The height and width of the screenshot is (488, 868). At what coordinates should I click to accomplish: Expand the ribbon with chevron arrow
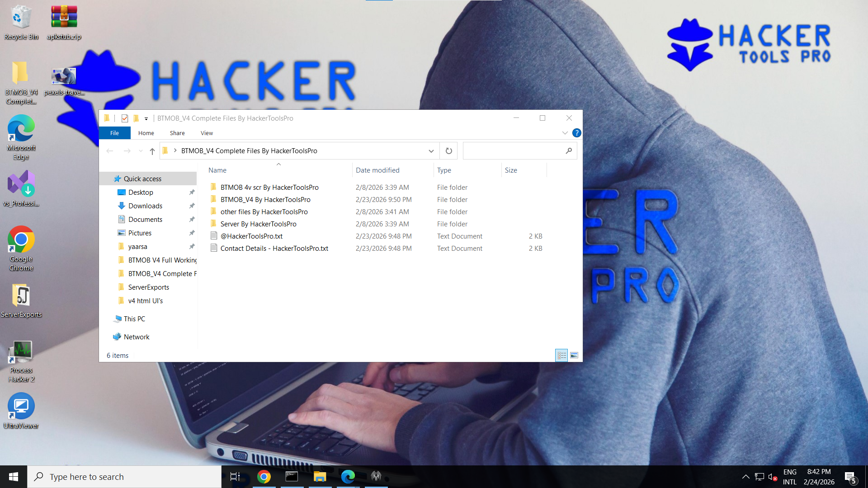click(x=565, y=133)
